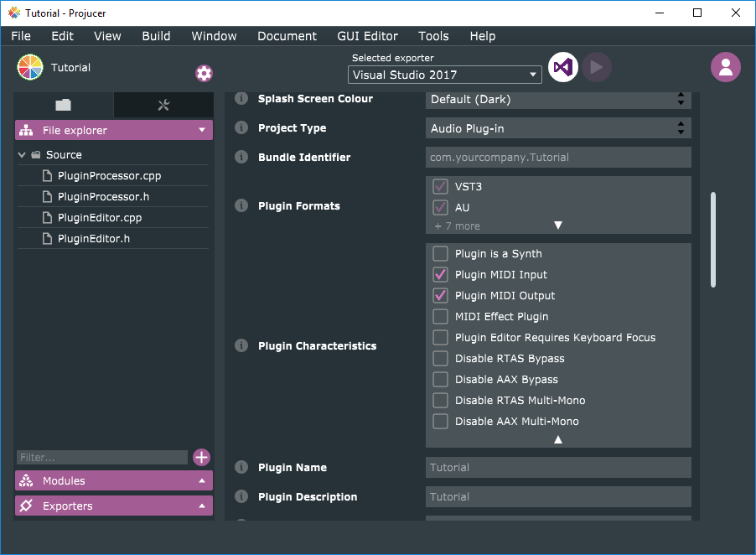Image resolution: width=756 pixels, height=555 pixels.
Task: Check Disable AAX Multi-Mono
Action: (x=440, y=422)
